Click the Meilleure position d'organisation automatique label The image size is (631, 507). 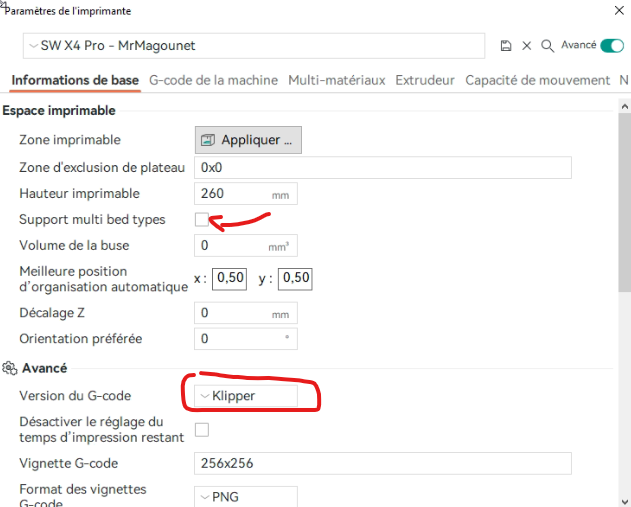[103, 279]
